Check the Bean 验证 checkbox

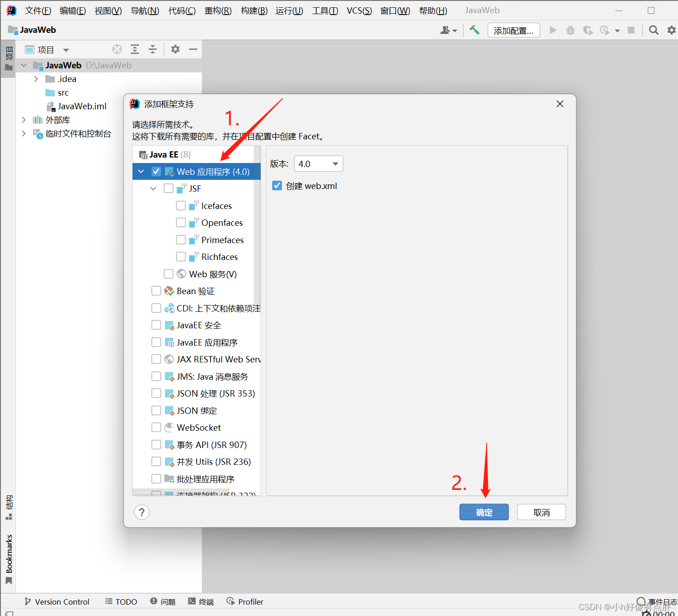tap(156, 291)
